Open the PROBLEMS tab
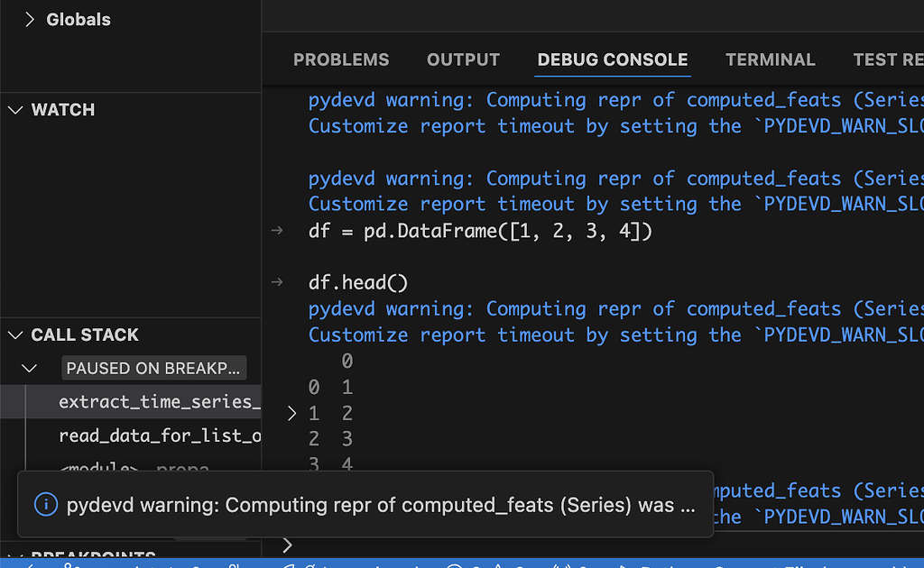Image resolution: width=924 pixels, height=568 pixels. [341, 60]
